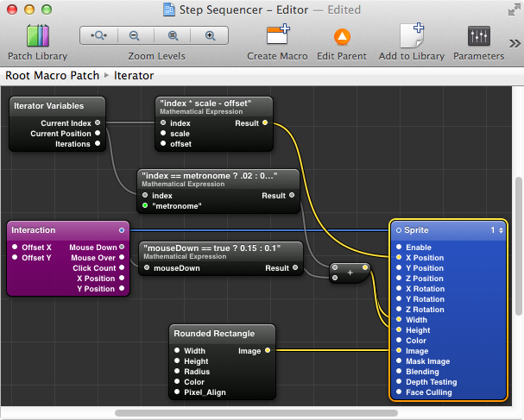This screenshot has width=524, height=420.
Task: Click offset input port
Action: pyautogui.click(x=163, y=143)
